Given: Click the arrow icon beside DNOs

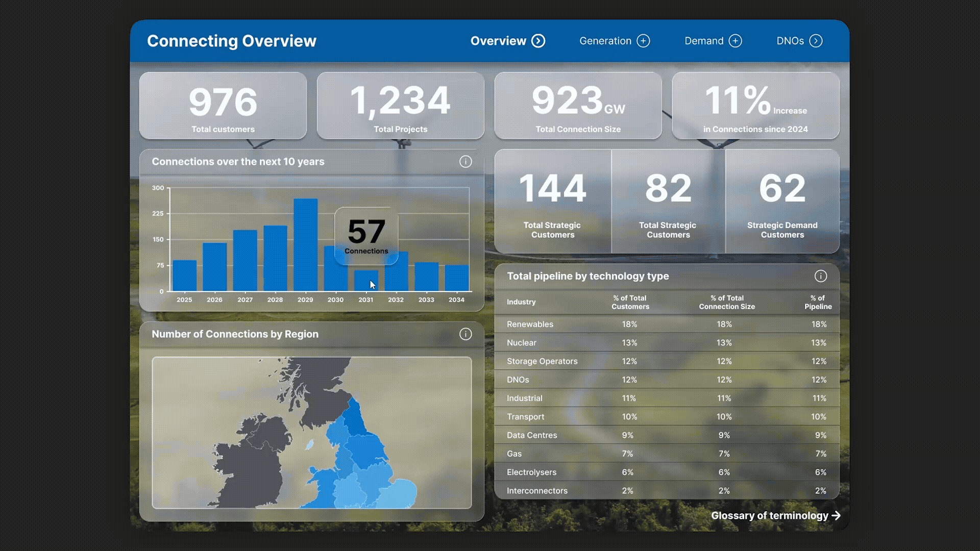Looking at the screenshot, I should 816,41.
